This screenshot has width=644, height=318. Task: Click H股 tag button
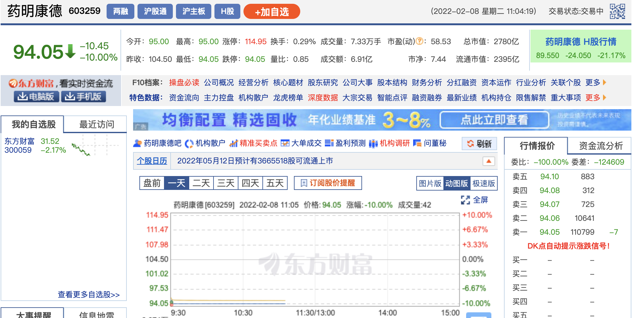227,12
